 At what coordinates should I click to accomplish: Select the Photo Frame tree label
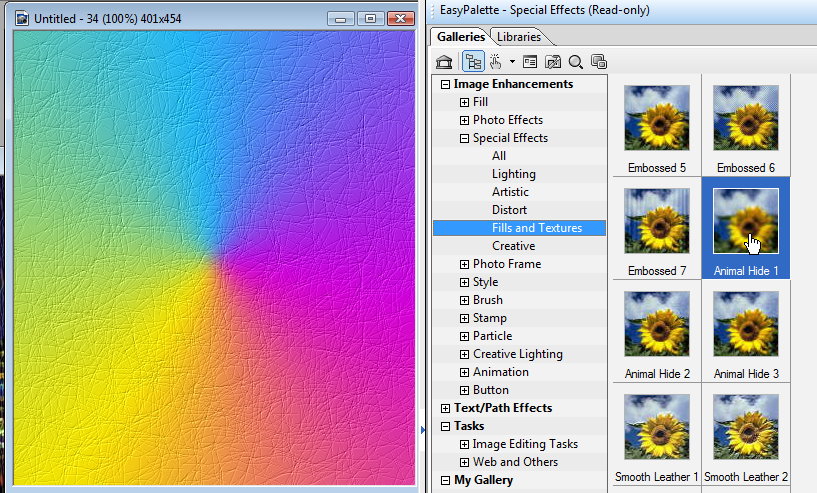(506, 264)
